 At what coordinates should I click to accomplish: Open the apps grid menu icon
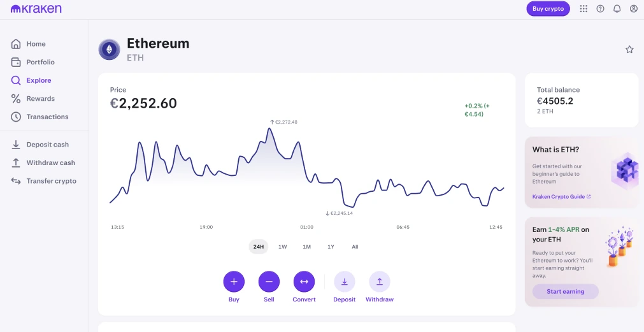pos(583,9)
